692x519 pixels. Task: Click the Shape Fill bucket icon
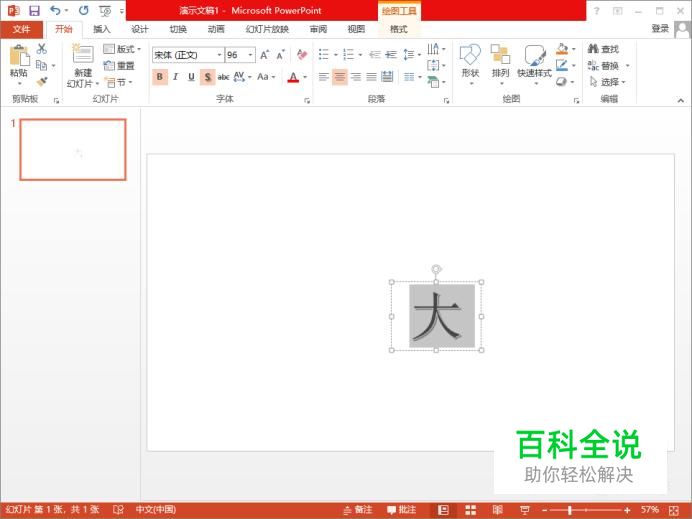point(562,49)
